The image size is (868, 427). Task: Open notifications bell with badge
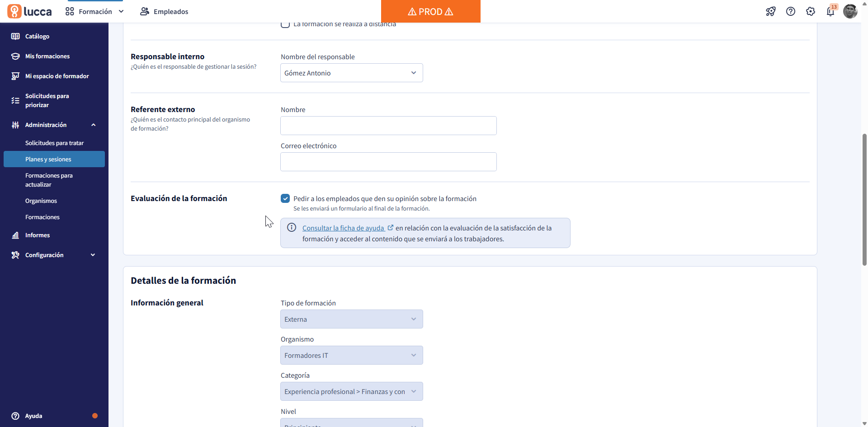(x=831, y=11)
